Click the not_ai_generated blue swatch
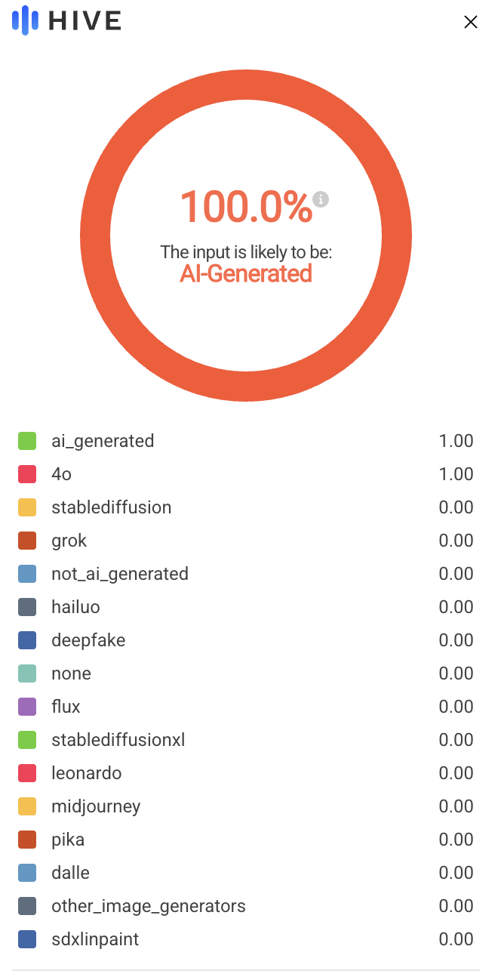This screenshot has height=980, width=501. click(27, 574)
